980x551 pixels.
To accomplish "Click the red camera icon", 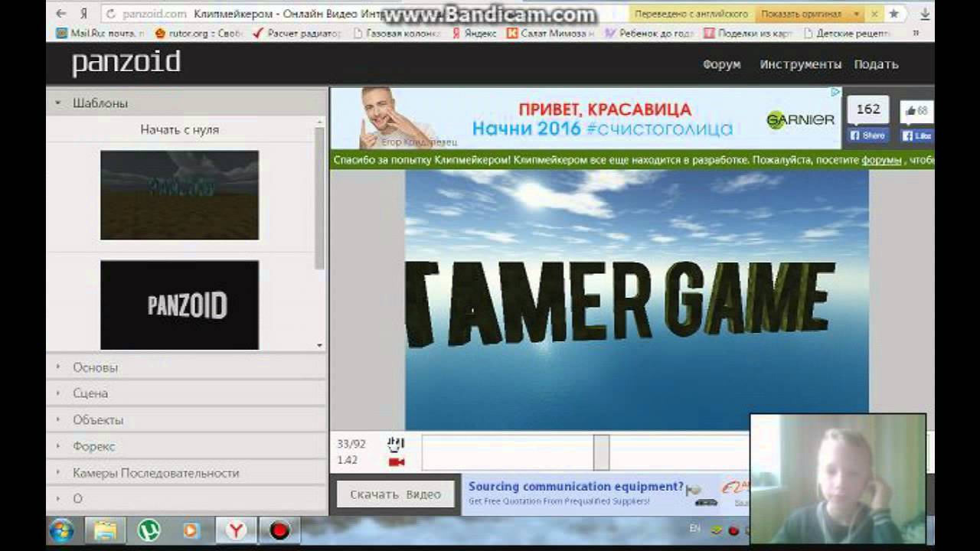I will [x=396, y=461].
